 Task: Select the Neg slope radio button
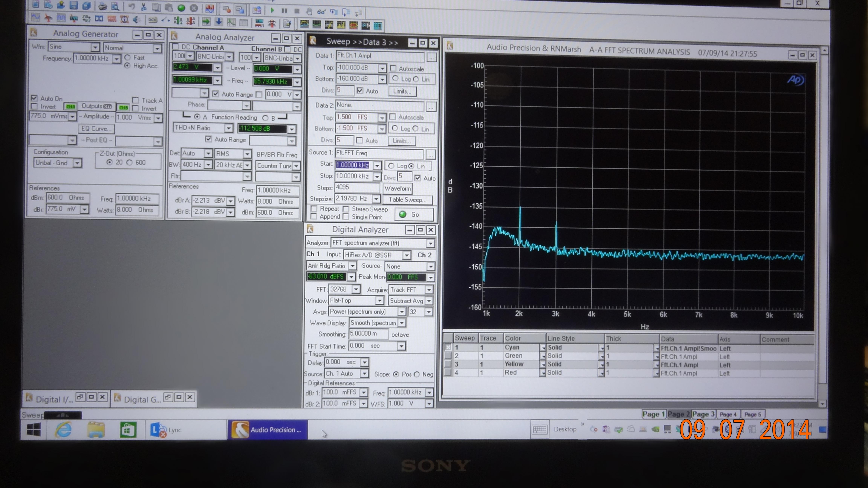click(x=417, y=374)
